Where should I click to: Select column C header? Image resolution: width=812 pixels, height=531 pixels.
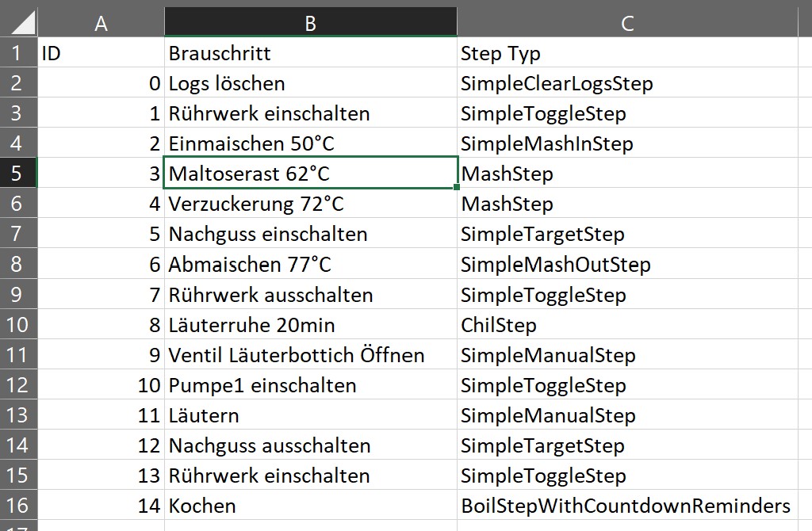(x=627, y=23)
